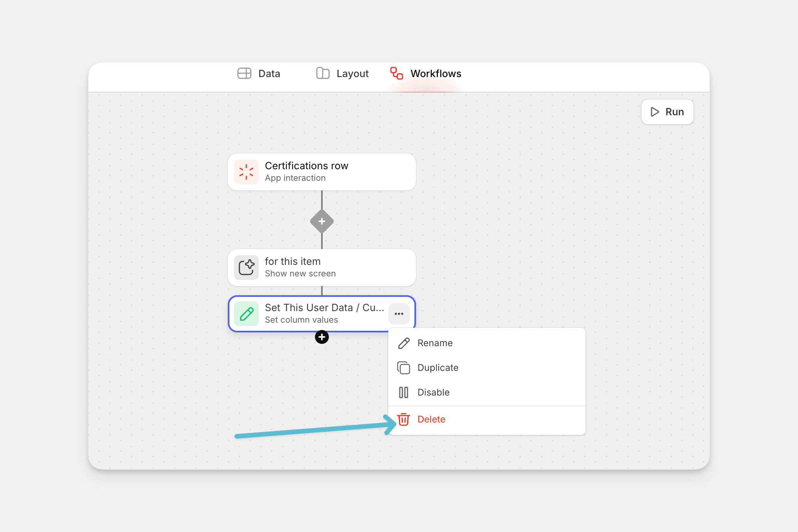Choose Rename from the context menu
The image size is (798, 532).
(435, 343)
